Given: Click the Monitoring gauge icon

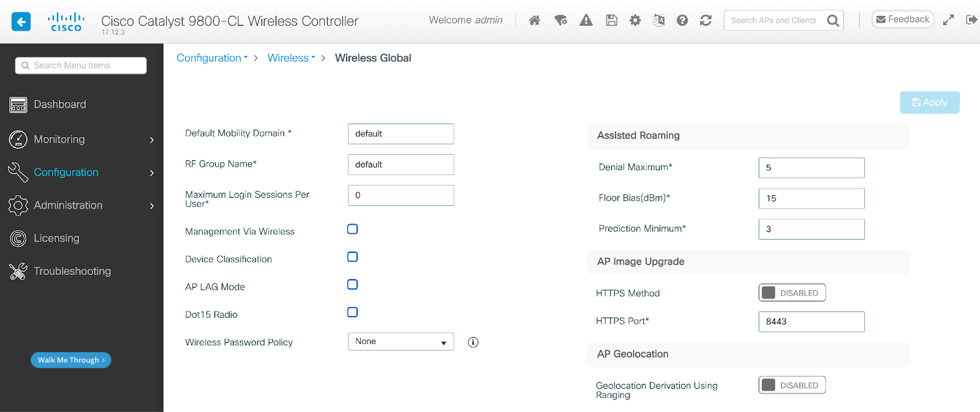Looking at the screenshot, I should 18,140.
